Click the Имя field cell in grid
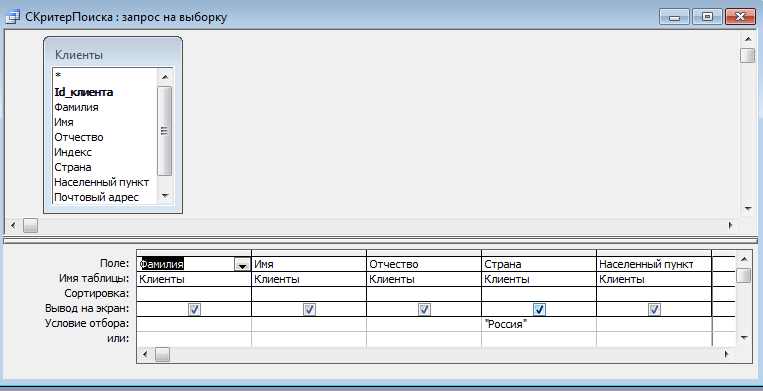 click(309, 264)
